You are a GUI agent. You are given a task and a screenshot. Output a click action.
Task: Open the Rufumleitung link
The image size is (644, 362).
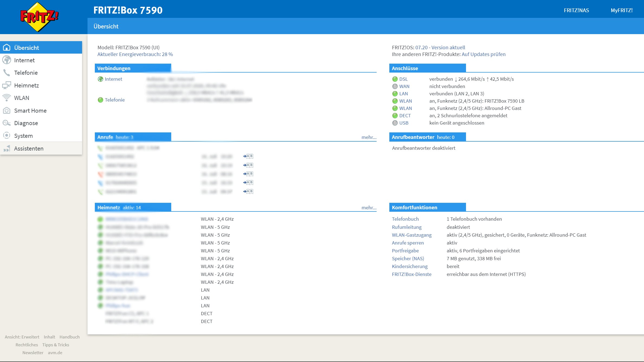point(407,227)
